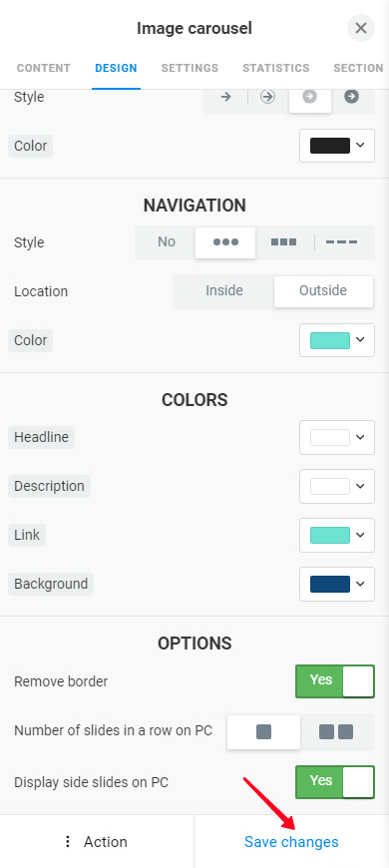Toggle the Remove border switch
389x868 pixels.
(335, 681)
